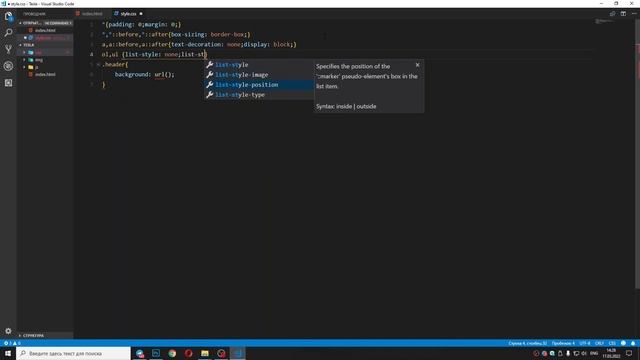Viewport: 640px width, 360px height.
Task: Change the CSS language mode
Action: point(612,343)
